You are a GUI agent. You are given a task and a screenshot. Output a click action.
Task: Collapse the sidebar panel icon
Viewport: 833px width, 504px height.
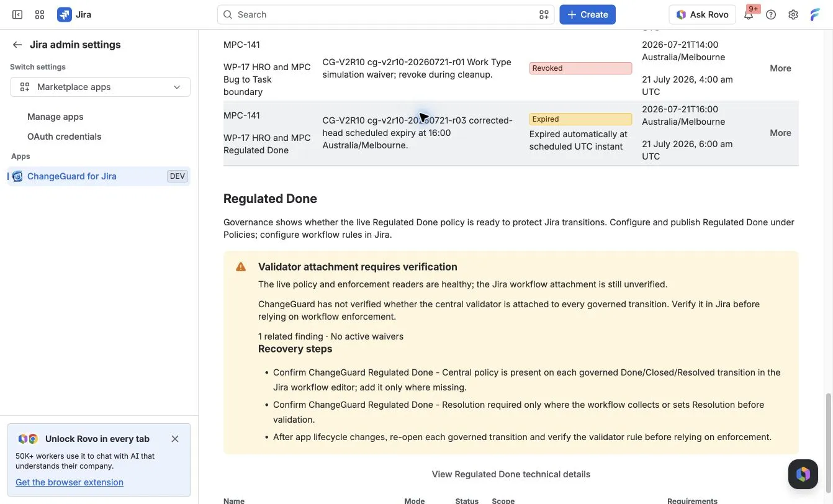pyautogui.click(x=17, y=14)
